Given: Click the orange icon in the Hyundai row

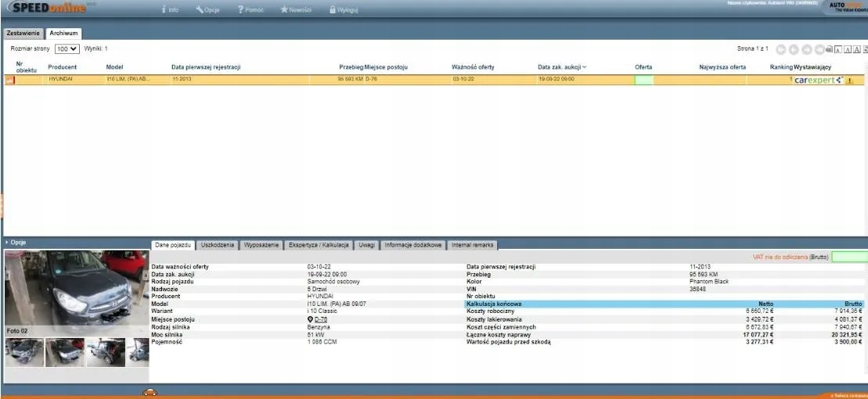Looking at the screenshot, I should 9,80.
